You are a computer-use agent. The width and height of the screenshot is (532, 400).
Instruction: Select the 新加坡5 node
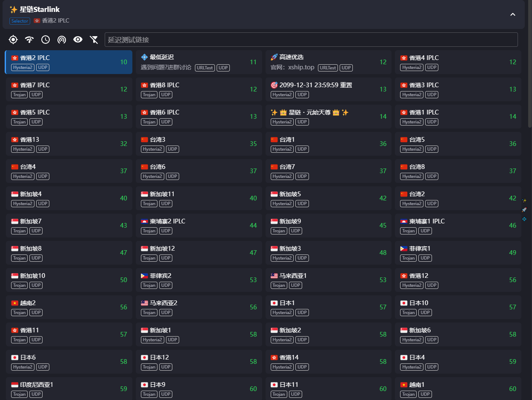329,198
